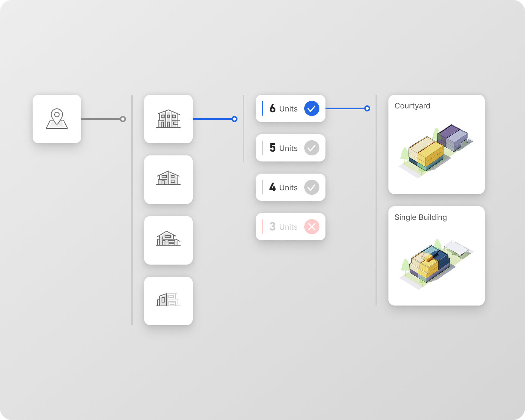Select the three-story building type icon

[x=168, y=119]
